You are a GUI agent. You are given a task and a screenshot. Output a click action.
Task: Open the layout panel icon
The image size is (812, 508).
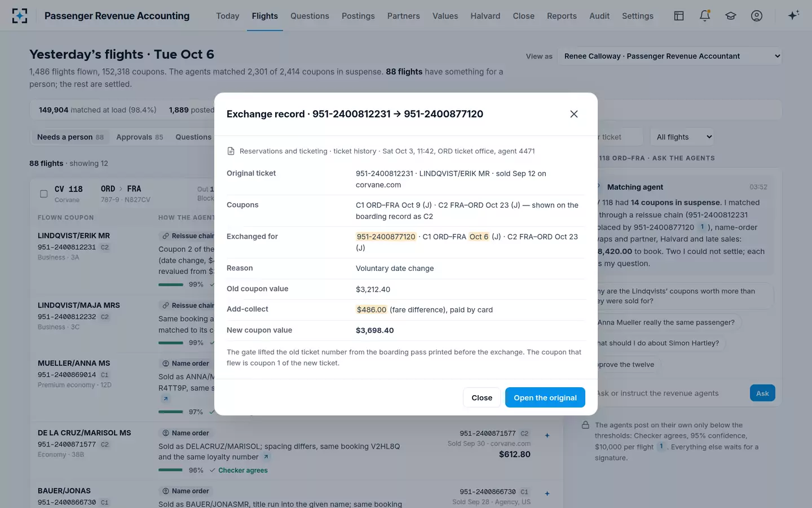pos(679,16)
